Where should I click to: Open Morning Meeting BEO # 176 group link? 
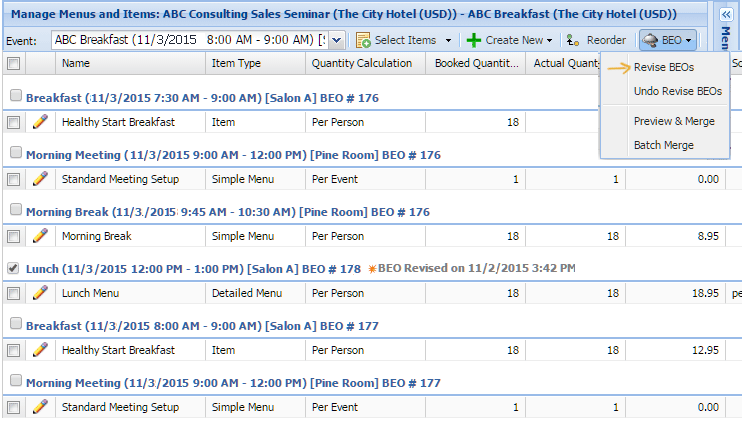233,155
